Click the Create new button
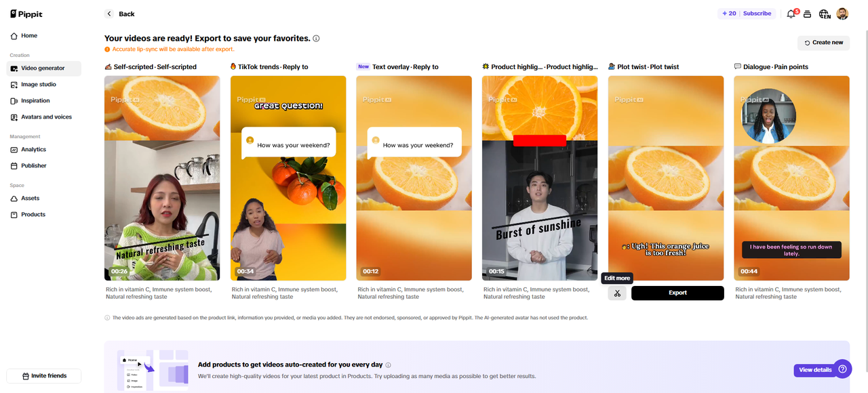The width and height of the screenshot is (868, 393). [823, 43]
